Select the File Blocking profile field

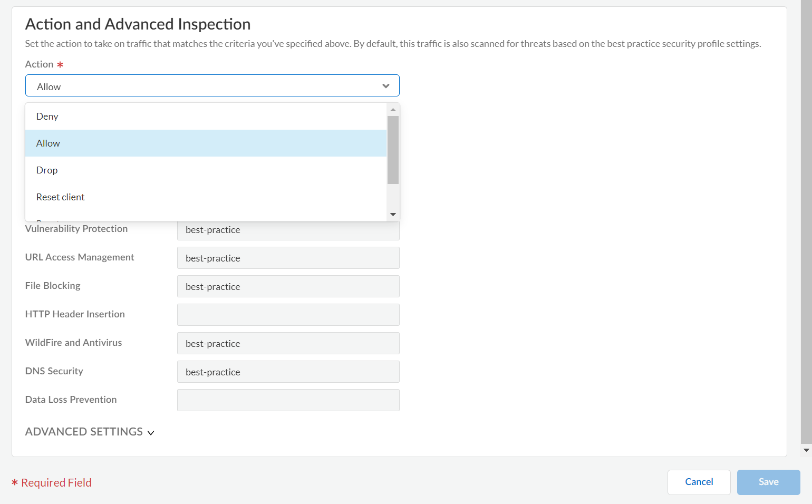(x=288, y=286)
